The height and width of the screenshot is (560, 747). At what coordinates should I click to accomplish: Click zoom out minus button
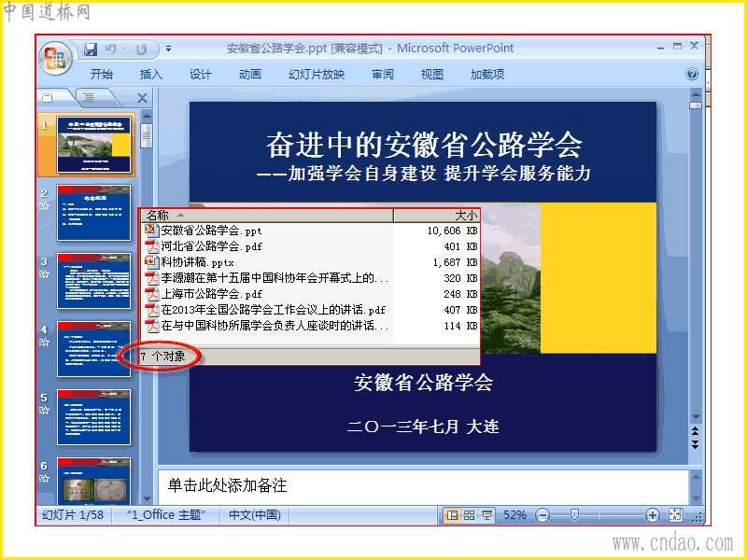tap(543, 515)
